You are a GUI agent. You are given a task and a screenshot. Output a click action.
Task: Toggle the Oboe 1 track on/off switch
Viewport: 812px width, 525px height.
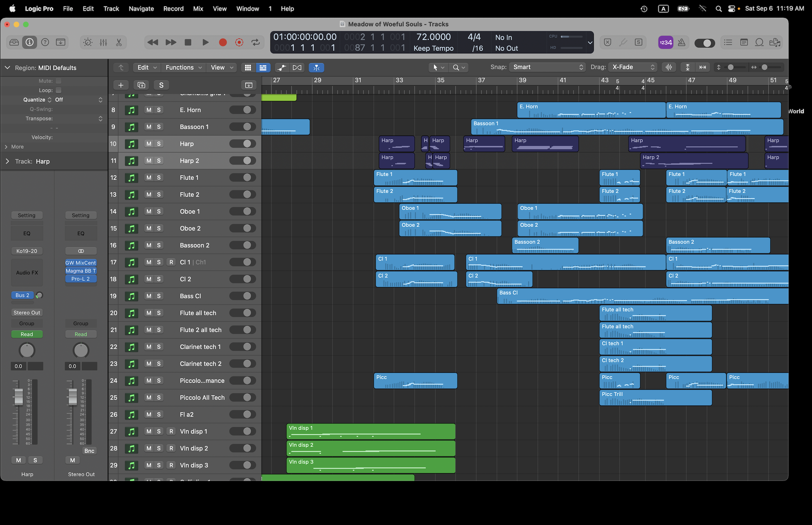click(243, 211)
